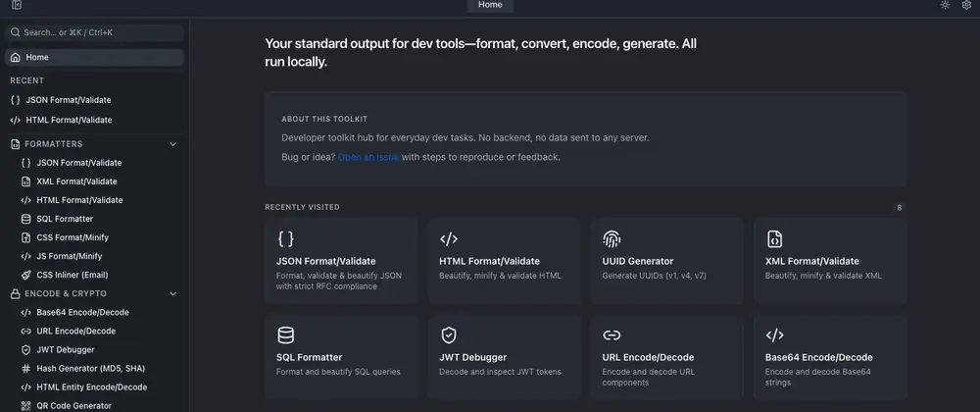
Task: Click the shield icon on the JWT Debugger card
Action: [x=449, y=335]
